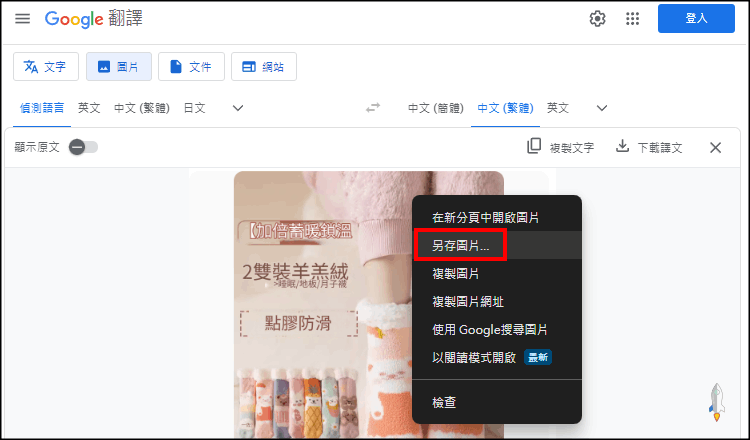
Task: Close the translated image panel
Action: click(x=716, y=148)
